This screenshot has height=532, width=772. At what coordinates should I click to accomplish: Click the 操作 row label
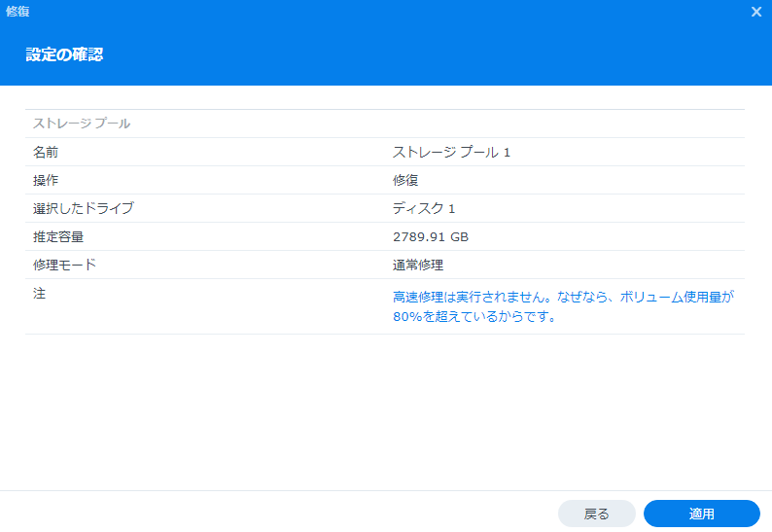[46, 180]
